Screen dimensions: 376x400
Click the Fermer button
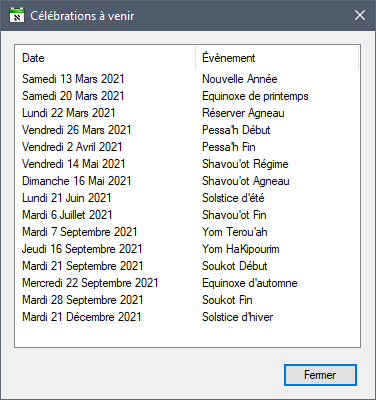(320, 375)
